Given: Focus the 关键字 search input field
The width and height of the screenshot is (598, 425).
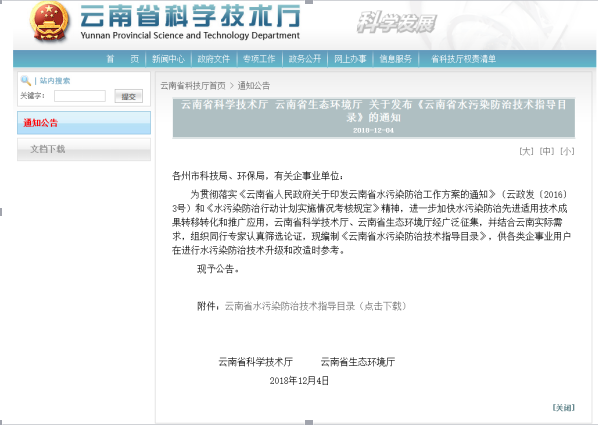Looking at the screenshot, I should click(x=80, y=96).
